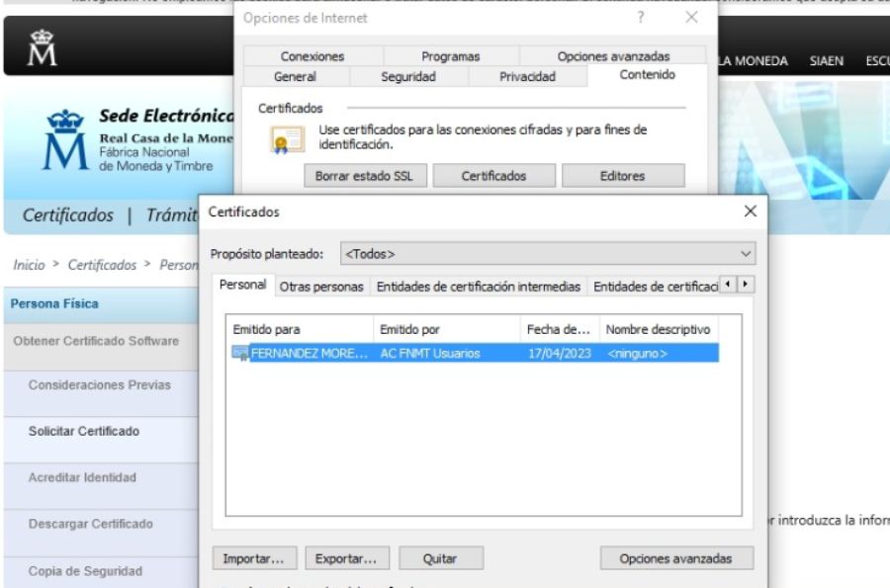Click the Inicio breadcrumb link
This screenshot has height=588, width=890.
click(29, 265)
